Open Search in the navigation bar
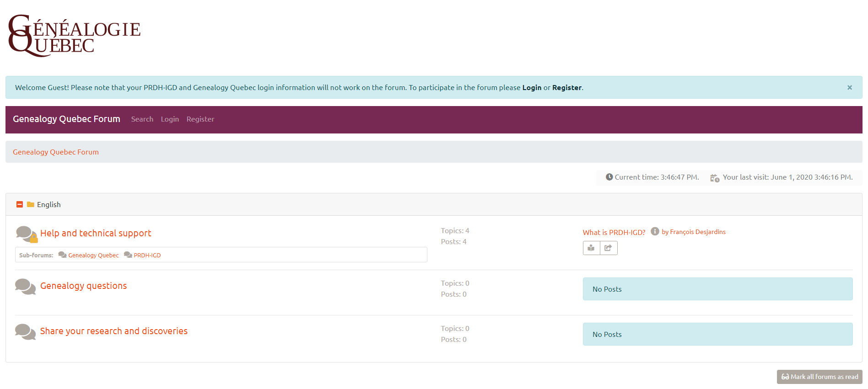The height and width of the screenshot is (389, 868). (142, 119)
